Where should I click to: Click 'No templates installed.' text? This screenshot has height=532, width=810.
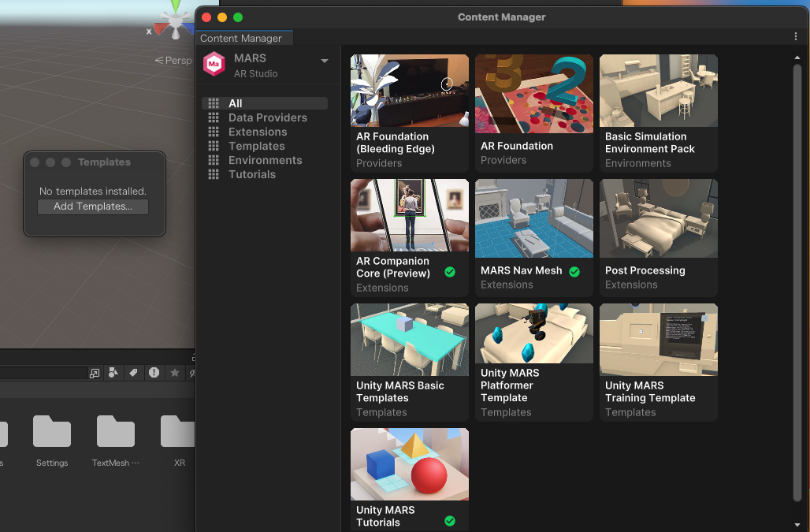pyautogui.click(x=93, y=191)
